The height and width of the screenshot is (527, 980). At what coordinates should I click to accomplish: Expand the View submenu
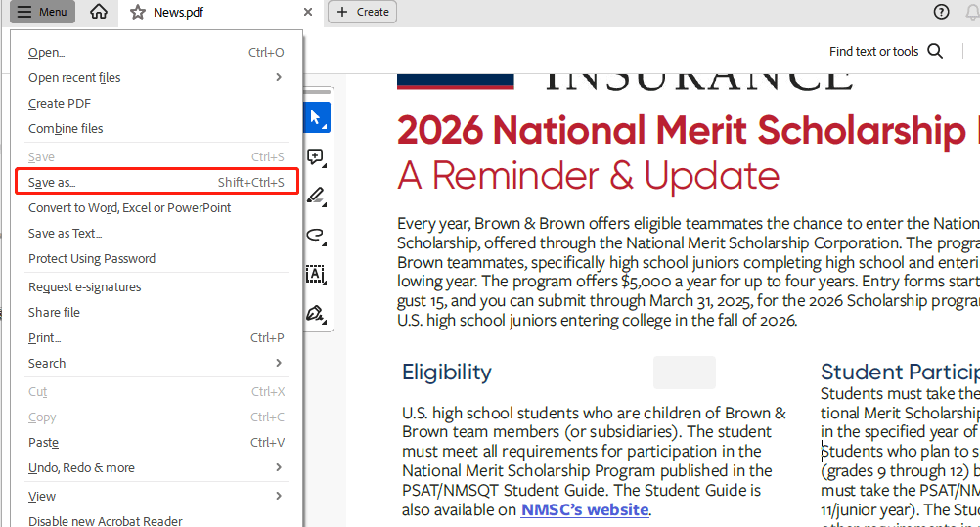coord(156,497)
